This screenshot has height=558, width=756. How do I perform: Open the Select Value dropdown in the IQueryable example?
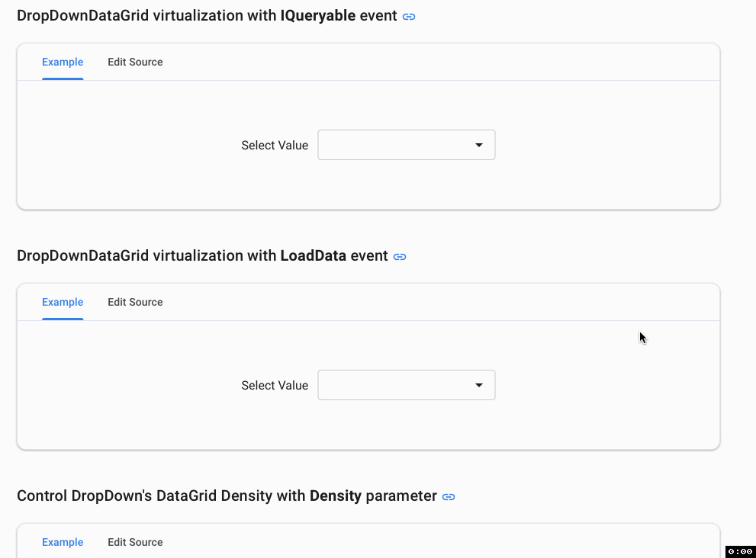coord(407,145)
